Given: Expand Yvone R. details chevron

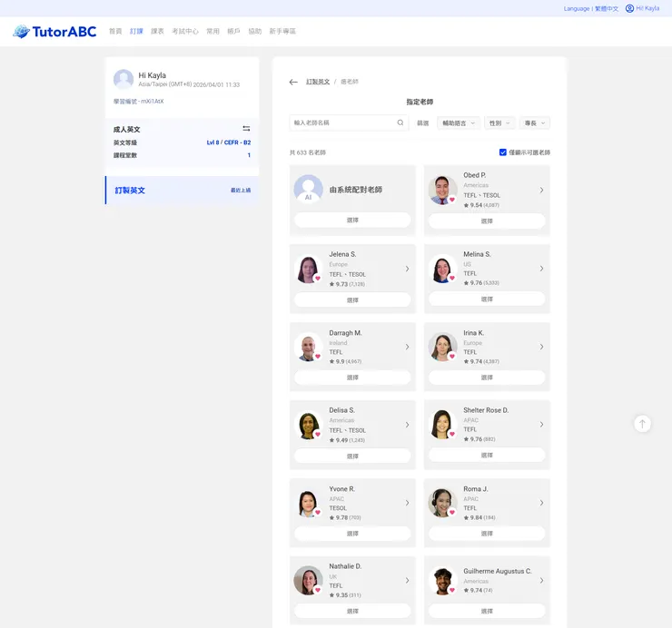Looking at the screenshot, I should tap(407, 503).
